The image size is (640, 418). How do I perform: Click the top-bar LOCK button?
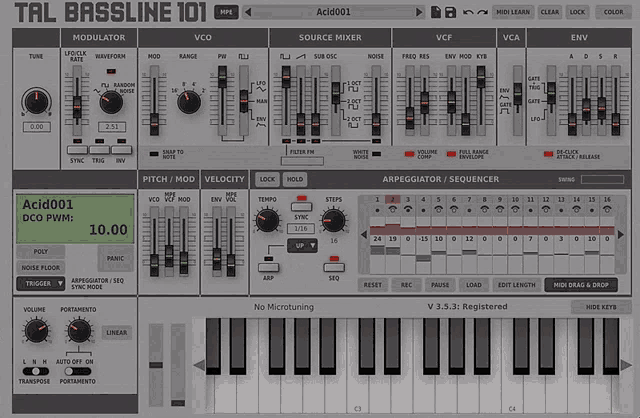click(x=577, y=12)
